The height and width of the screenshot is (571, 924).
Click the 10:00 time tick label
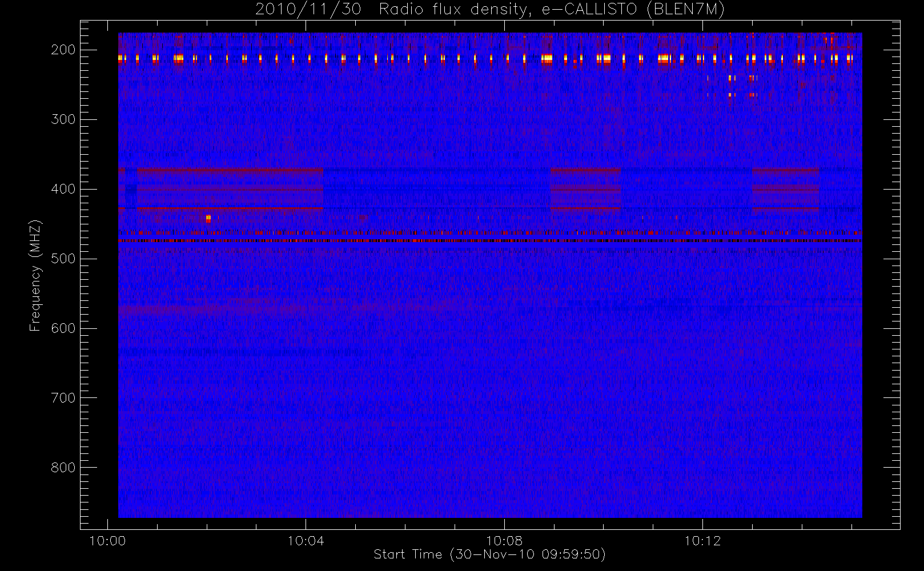pyautogui.click(x=107, y=541)
